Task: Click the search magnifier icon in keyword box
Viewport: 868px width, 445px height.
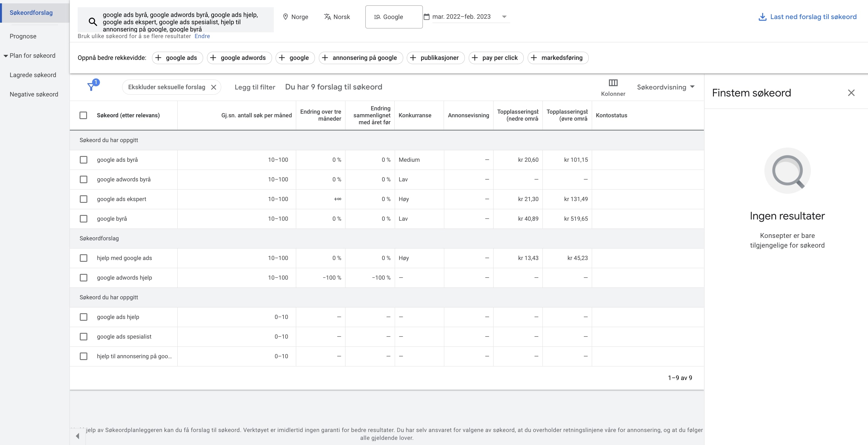Action: coord(93,22)
